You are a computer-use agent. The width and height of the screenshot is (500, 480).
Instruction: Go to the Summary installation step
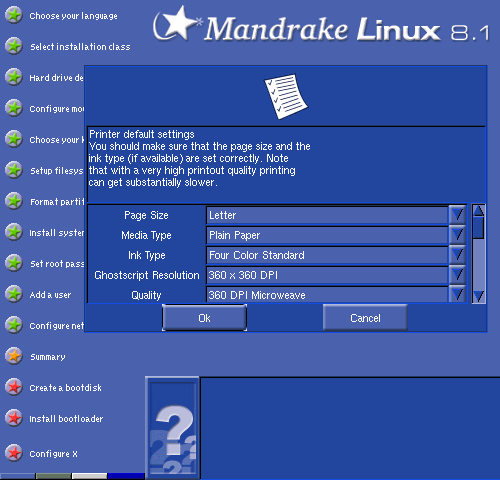coord(48,357)
